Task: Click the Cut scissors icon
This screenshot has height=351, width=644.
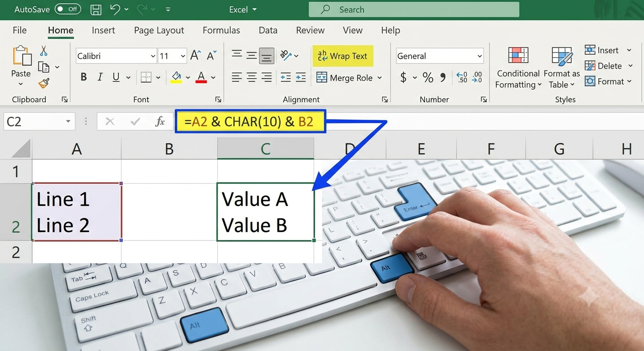Action: (44, 50)
